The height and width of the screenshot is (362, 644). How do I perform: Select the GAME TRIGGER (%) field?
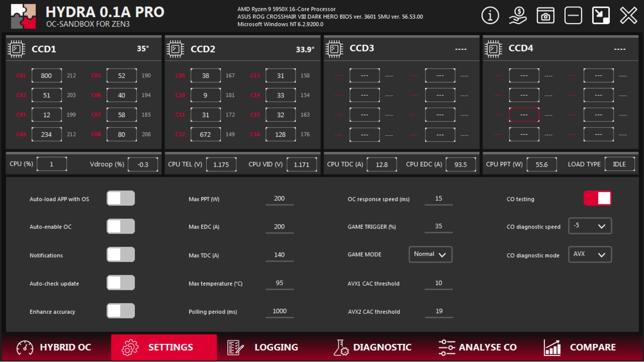[439, 226]
